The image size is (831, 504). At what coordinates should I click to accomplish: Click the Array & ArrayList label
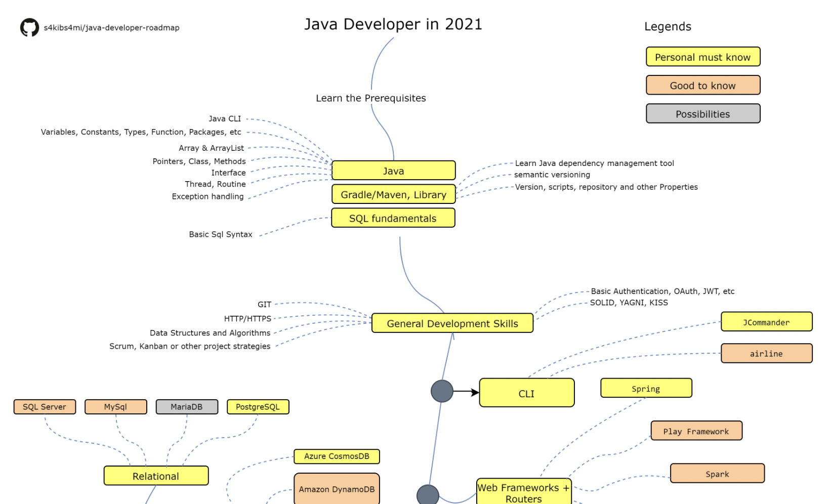211,148
